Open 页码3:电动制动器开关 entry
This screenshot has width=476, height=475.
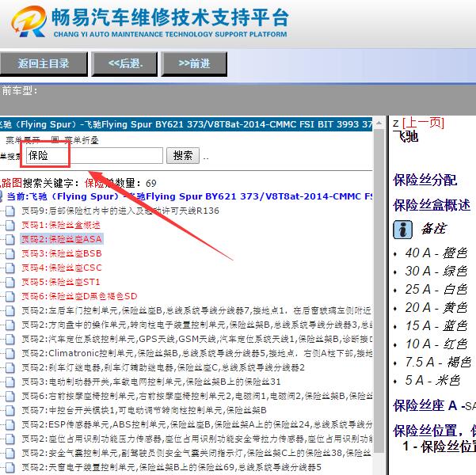tap(150, 382)
